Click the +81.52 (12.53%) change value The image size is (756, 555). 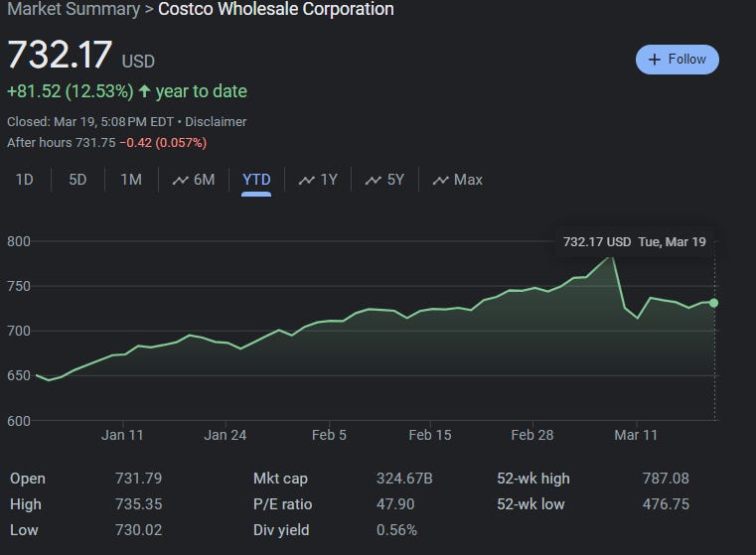[x=71, y=91]
